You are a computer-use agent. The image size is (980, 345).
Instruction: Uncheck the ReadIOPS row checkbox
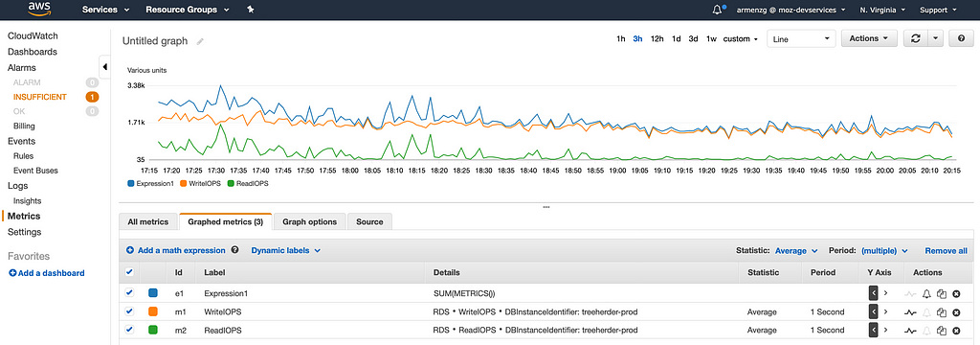coord(129,330)
